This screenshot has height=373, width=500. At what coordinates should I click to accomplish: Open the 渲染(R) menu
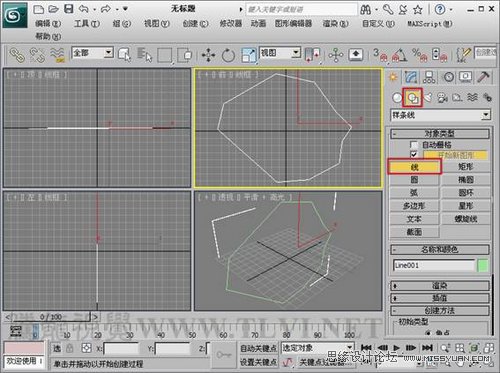click(x=336, y=24)
